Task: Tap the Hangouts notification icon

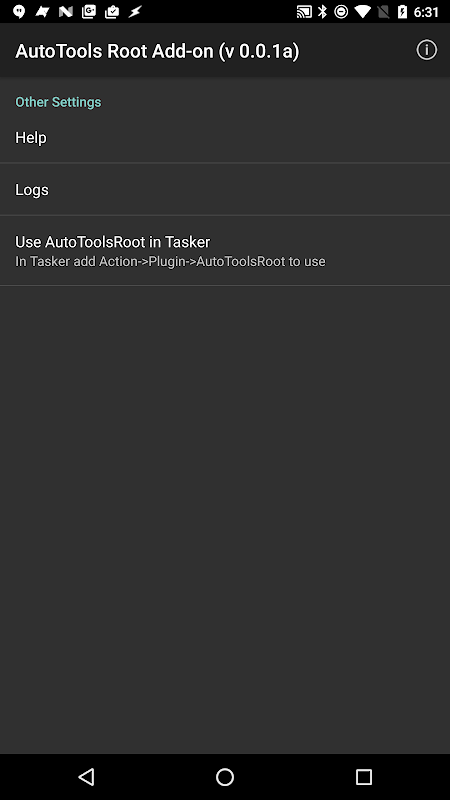Action: (19, 12)
